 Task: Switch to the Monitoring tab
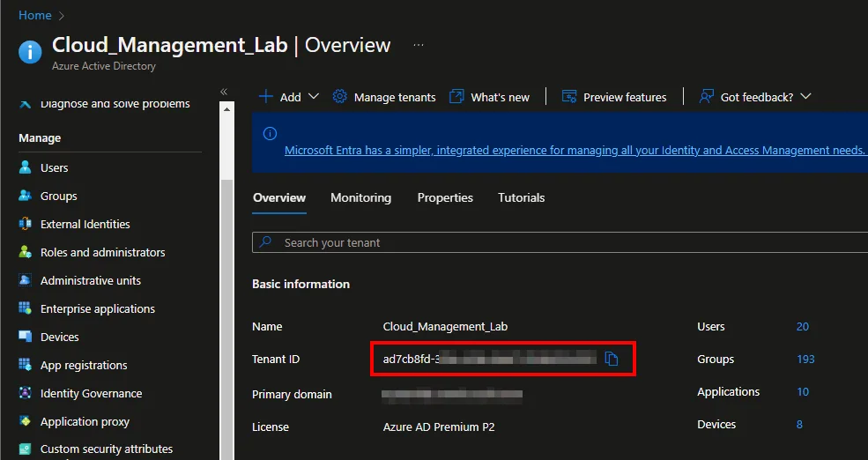(361, 197)
